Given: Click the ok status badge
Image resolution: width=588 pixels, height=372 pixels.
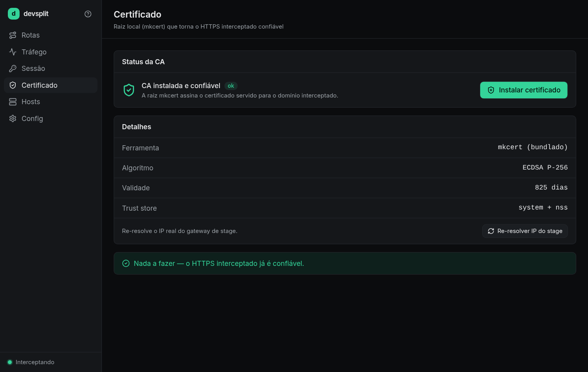Looking at the screenshot, I should click(x=231, y=86).
